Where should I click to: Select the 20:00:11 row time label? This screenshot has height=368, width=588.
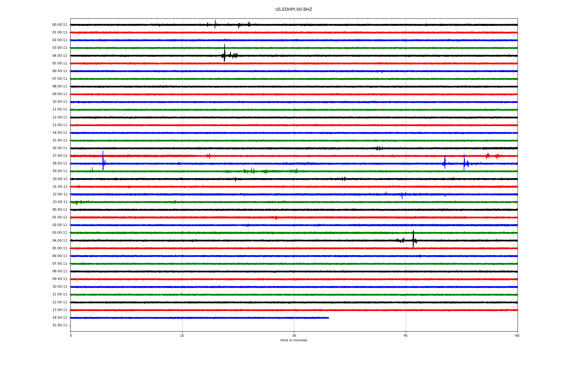60,179
